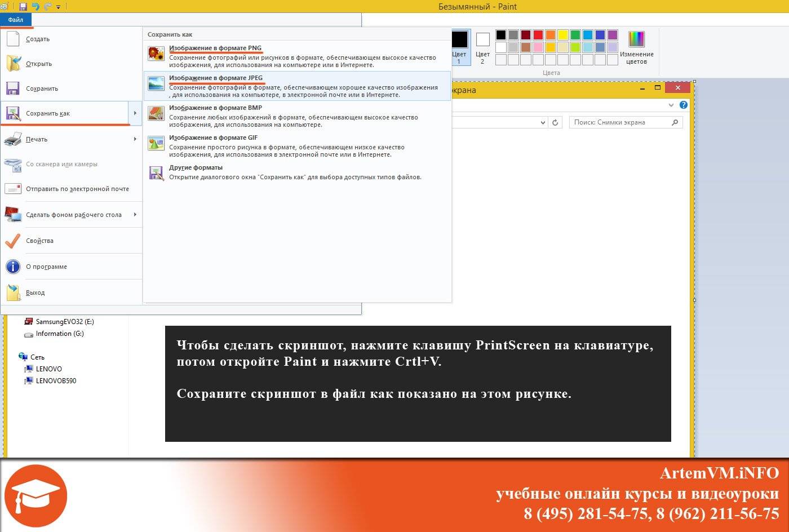Click the Открыть folder icon in File menu

pyautogui.click(x=13, y=64)
